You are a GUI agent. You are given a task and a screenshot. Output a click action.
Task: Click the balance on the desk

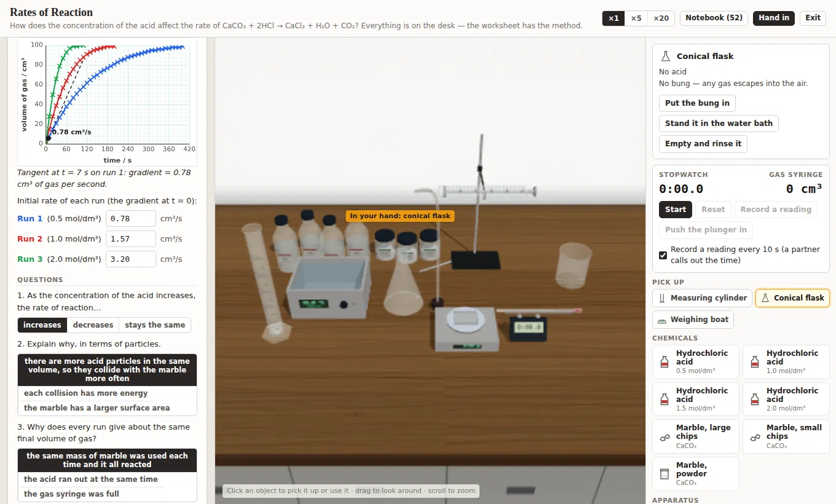click(468, 329)
